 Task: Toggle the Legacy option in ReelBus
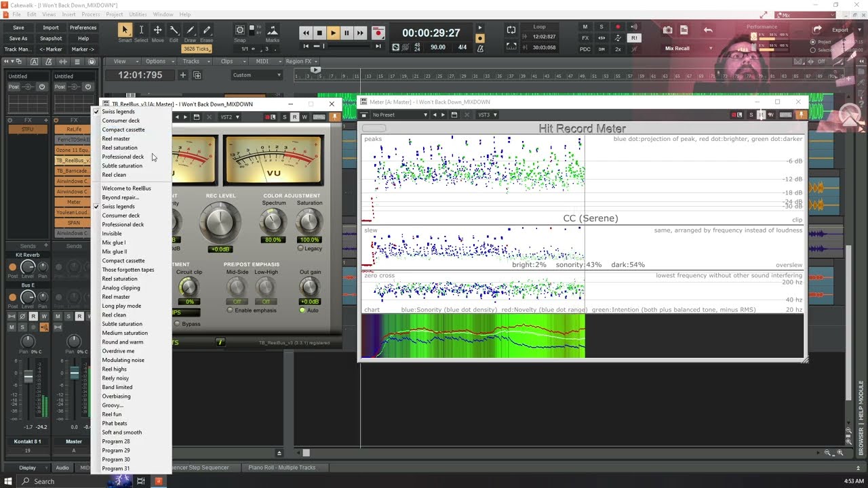click(x=300, y=248)
